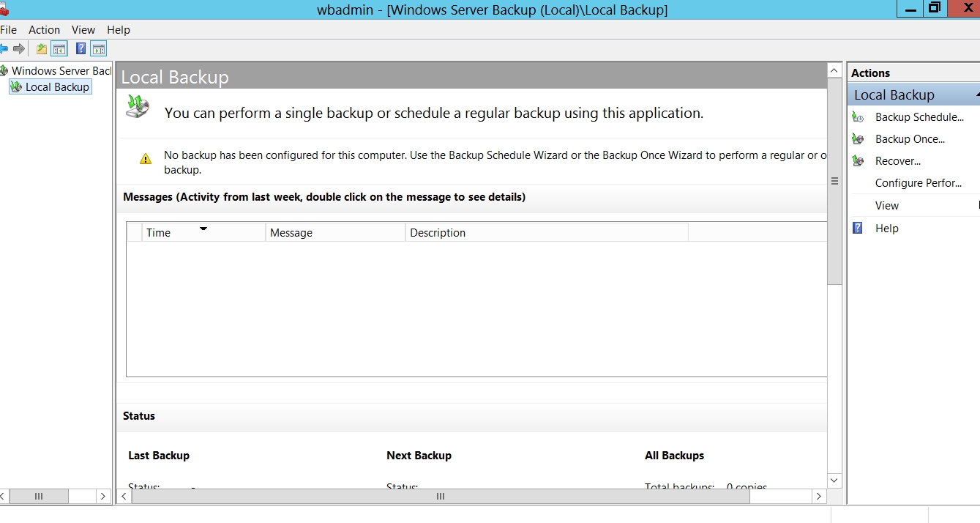The image size is (980, 523).
Task: Open the View menu in menu bar
Action: pos(83,30)
